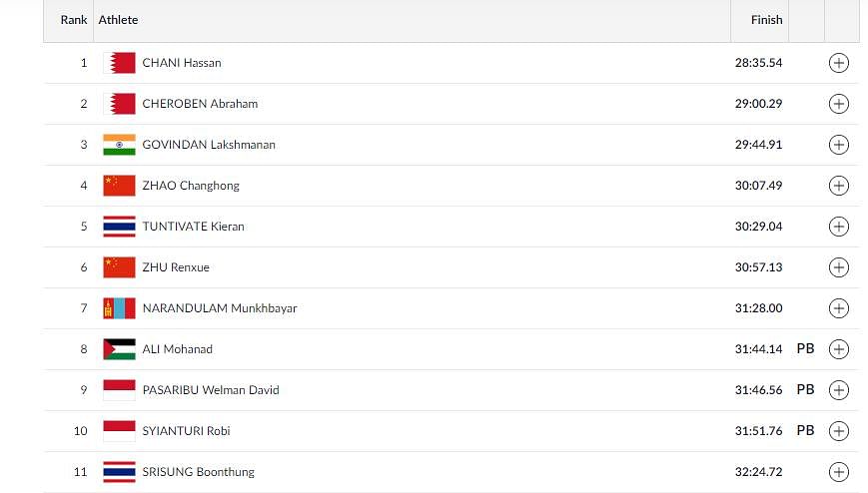Open plus icon beside GOVINDAN Lakshmanan
This screenshot has height=493, width=868.
coord(839,145)
